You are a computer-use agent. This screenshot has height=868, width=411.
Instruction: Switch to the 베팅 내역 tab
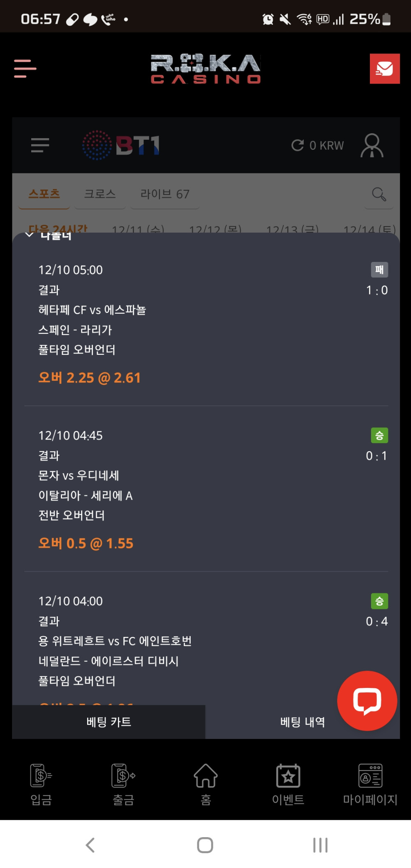click(302, 722)
